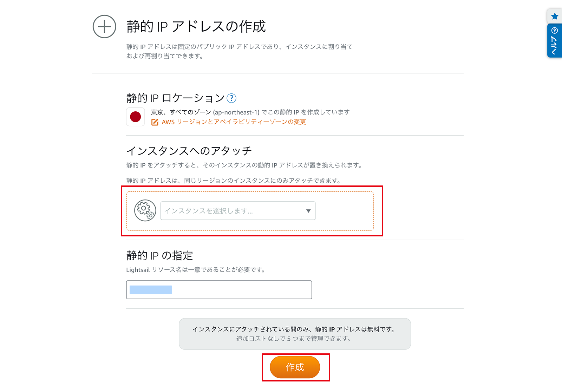Click the star icon at top right

tap(555, 16)
